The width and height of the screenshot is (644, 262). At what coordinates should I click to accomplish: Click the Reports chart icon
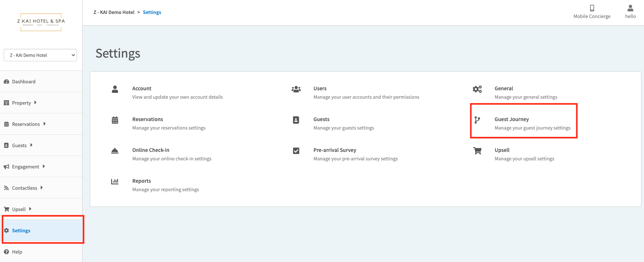pyautogui.click(x=115, y=181)
